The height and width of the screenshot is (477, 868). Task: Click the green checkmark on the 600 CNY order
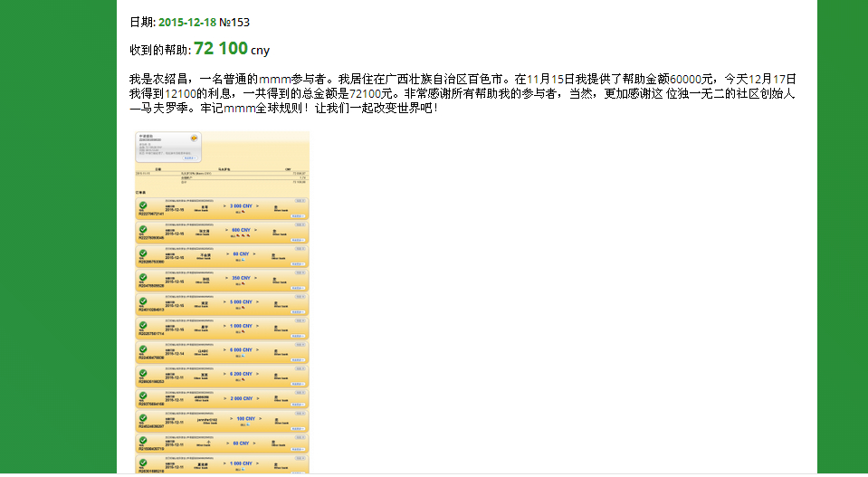143,229
